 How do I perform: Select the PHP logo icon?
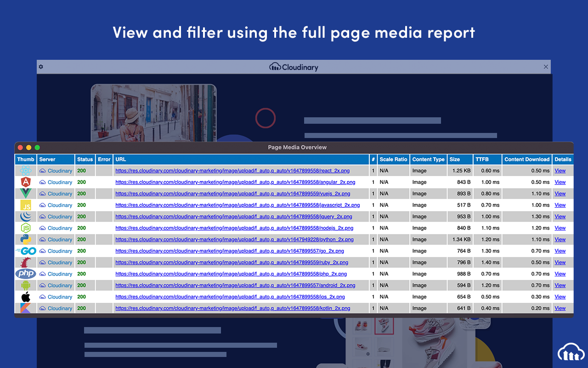click(26, 274)
